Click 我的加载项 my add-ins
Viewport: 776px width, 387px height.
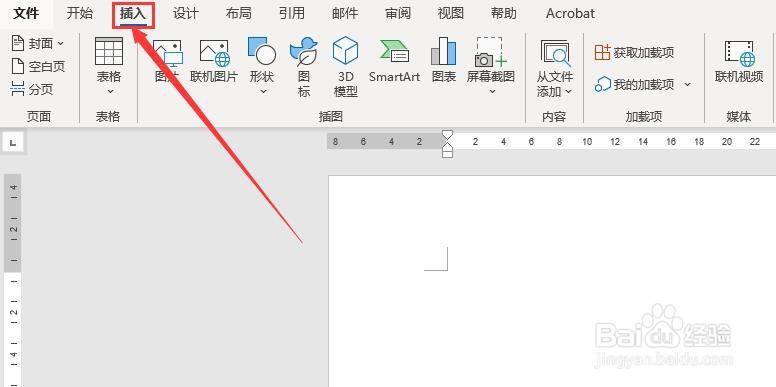pos(634,85)
